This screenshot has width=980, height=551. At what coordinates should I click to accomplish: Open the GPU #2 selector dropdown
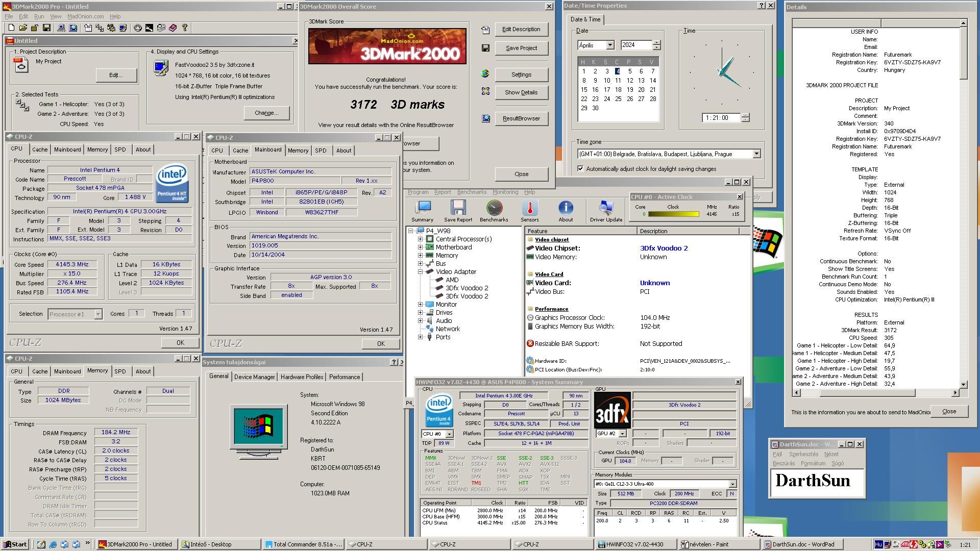622,434
